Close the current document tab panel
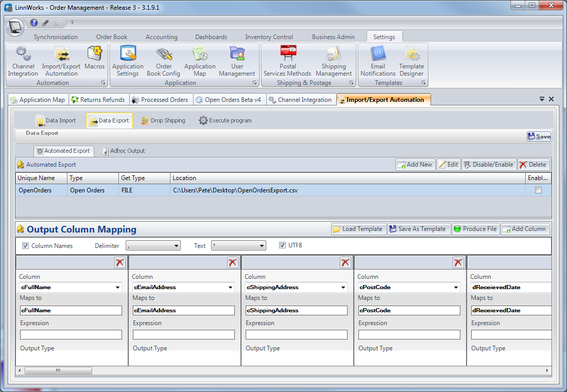This screenshot has height=392, width=567. (x=551, y=99)
